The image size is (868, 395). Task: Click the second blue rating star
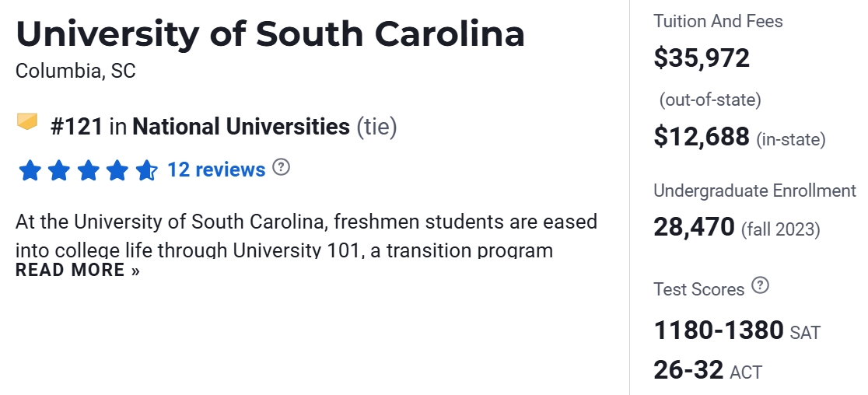pos(59,170)
